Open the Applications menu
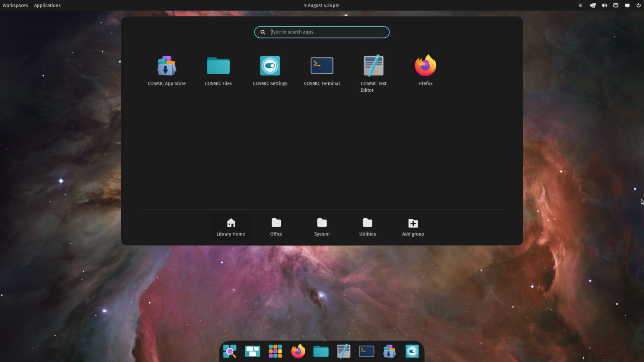 click(47, 5)
